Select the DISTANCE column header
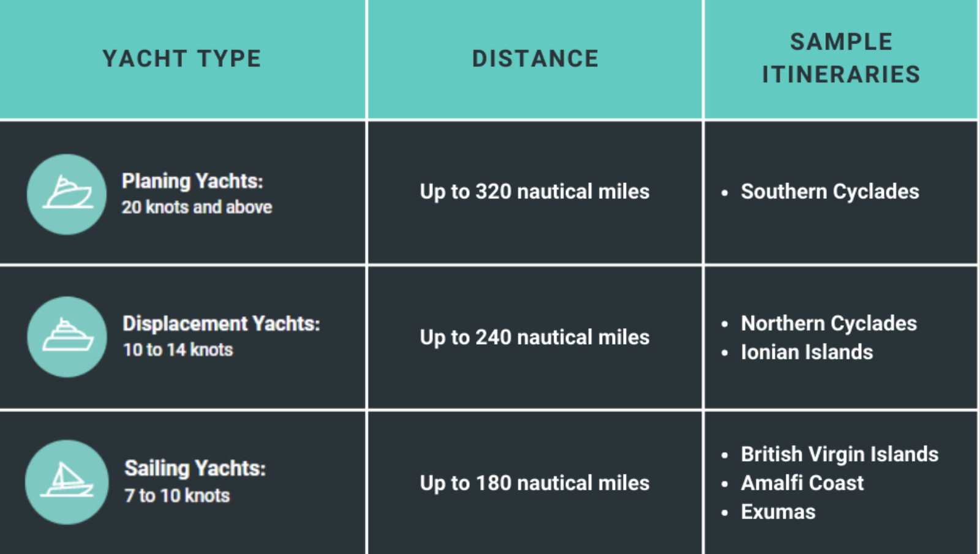Viewport: 980px width, 554px height. [x=535, y=59]
